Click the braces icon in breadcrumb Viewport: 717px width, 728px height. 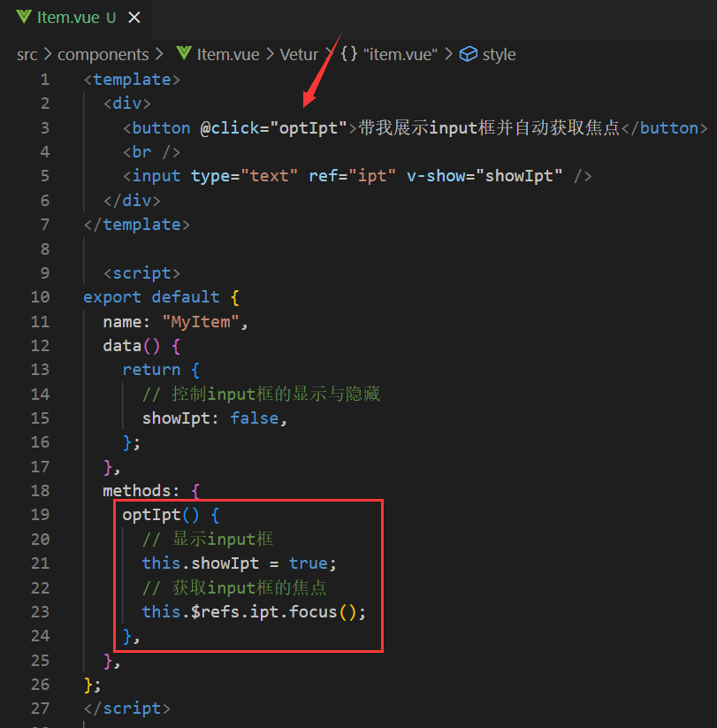(x=348, y=54)
